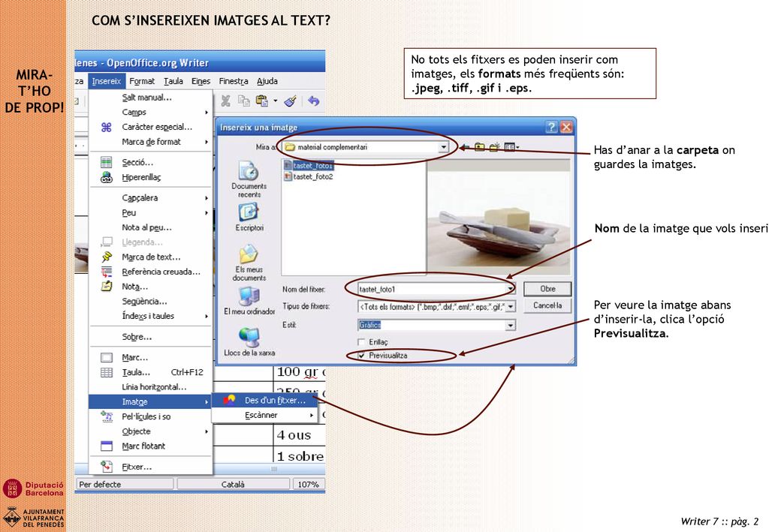Click the Referència creuada icon
This screenshot has height=532, width=769.
pos(107,272)
